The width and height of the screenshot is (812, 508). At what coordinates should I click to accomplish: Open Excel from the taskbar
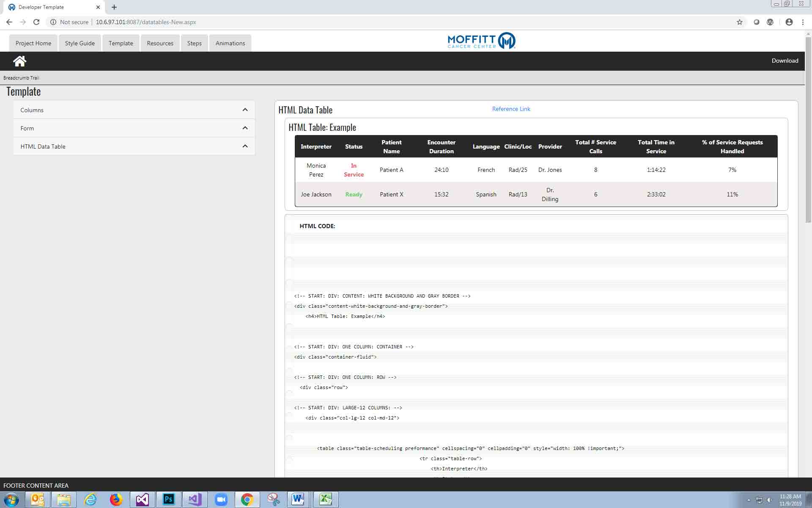pos(326,500)
